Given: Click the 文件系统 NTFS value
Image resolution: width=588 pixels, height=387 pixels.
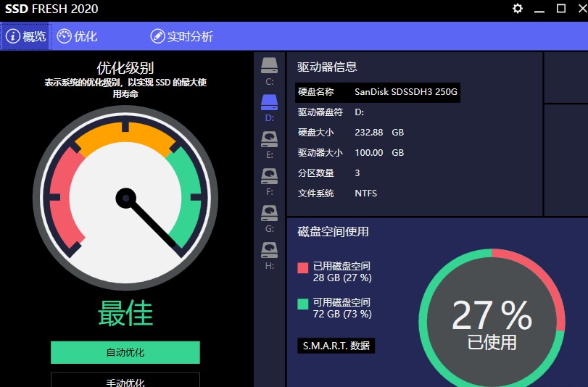Looking at the screenshot, I should click(365, 193).
